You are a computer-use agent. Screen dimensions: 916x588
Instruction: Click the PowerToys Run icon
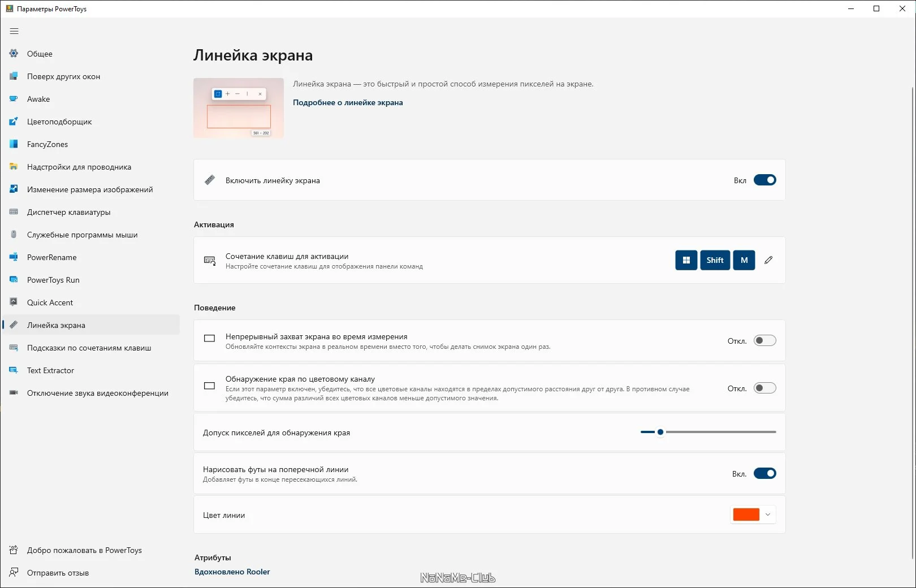pos(14,280)
